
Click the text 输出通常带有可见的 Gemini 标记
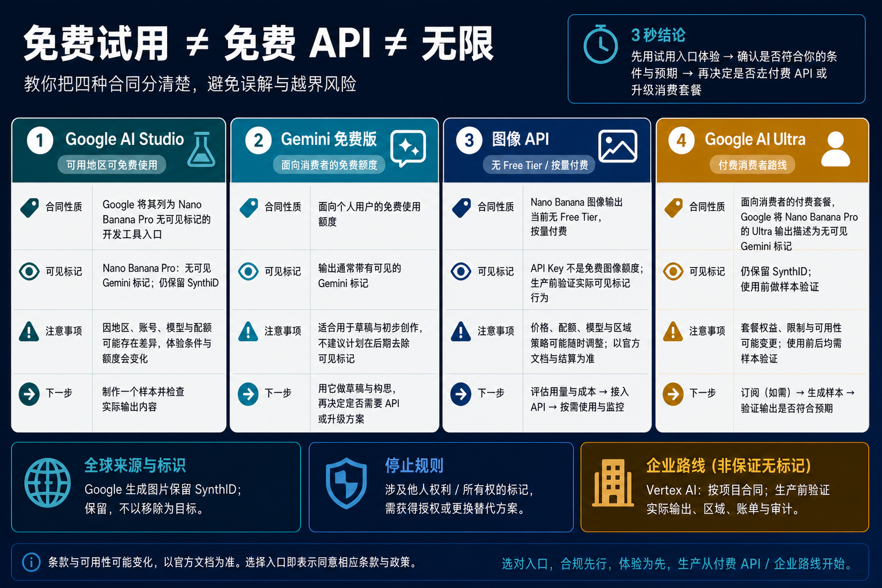pyautogui.click(x=360, y=276)
